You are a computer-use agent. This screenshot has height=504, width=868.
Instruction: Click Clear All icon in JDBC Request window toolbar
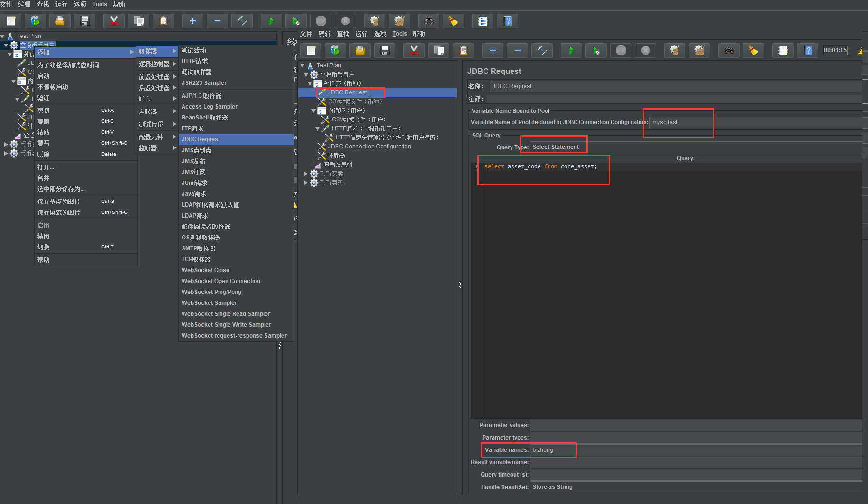pyautogui.click(x=699, y=50)
